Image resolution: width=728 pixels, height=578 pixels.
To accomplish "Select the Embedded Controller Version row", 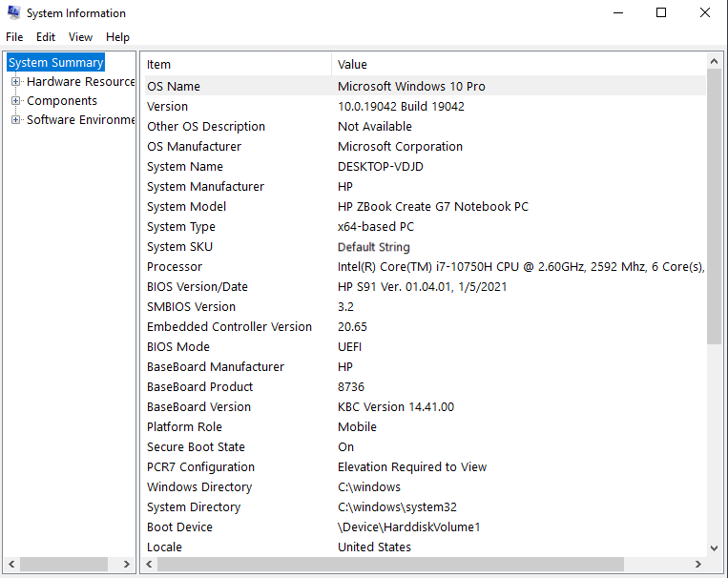I will coord(426,327).
